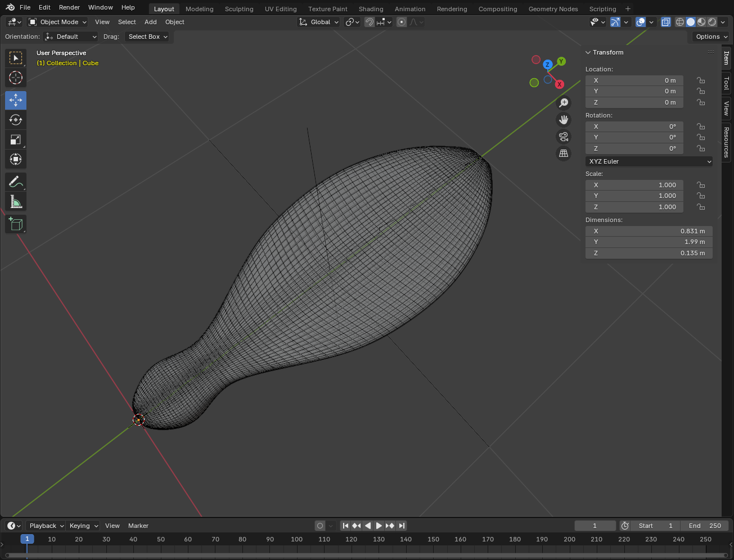Select the Rotate tool
Screen dimensions: 734x560
pos(16,120)
